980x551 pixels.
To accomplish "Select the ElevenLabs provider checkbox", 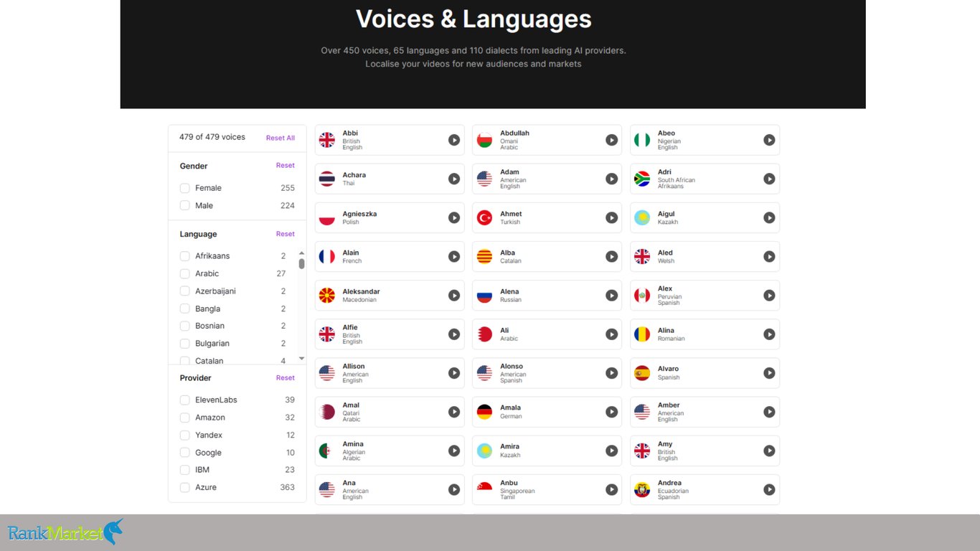I will (184, 400).
